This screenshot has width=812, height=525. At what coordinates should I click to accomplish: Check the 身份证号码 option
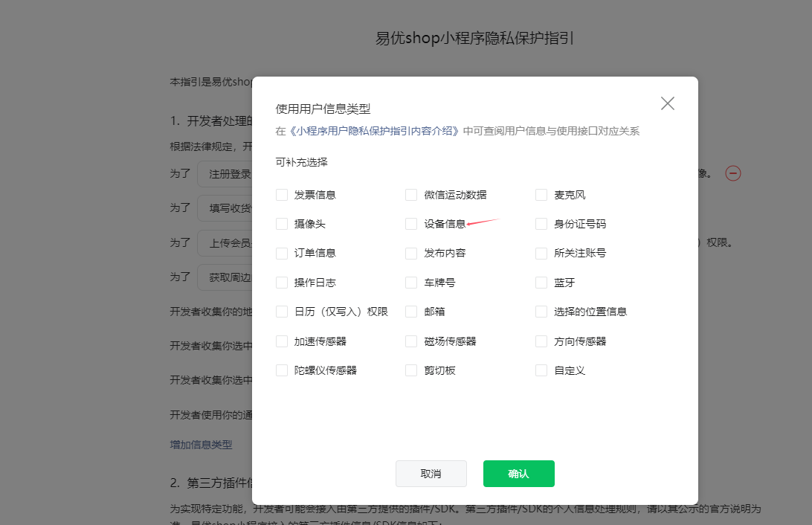click(541, 223)
